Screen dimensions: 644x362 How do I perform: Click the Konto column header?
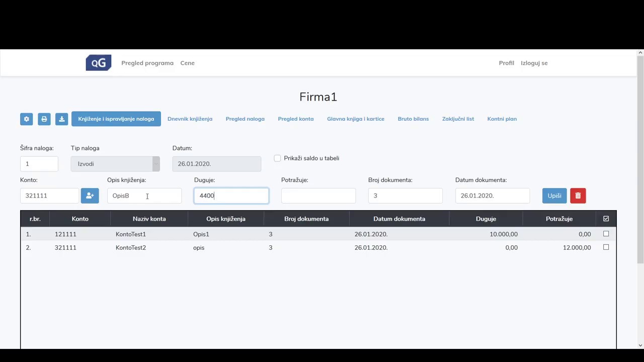click(80, 219)
